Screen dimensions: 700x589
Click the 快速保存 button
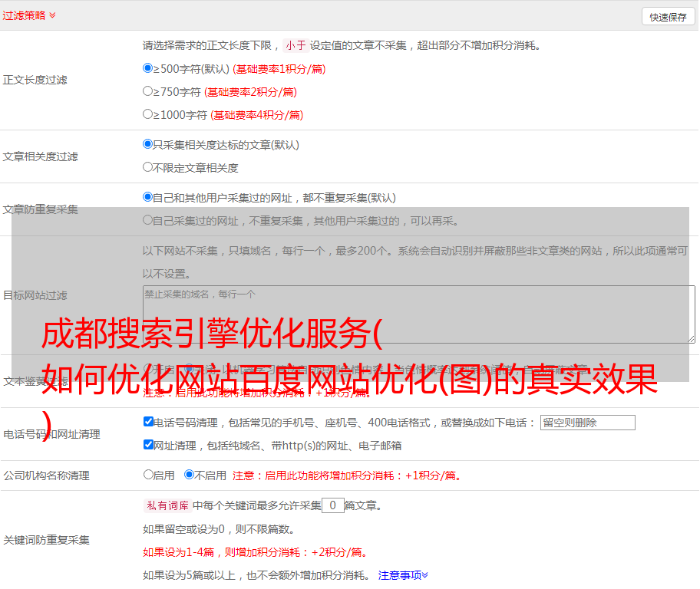tap(668, 17)
